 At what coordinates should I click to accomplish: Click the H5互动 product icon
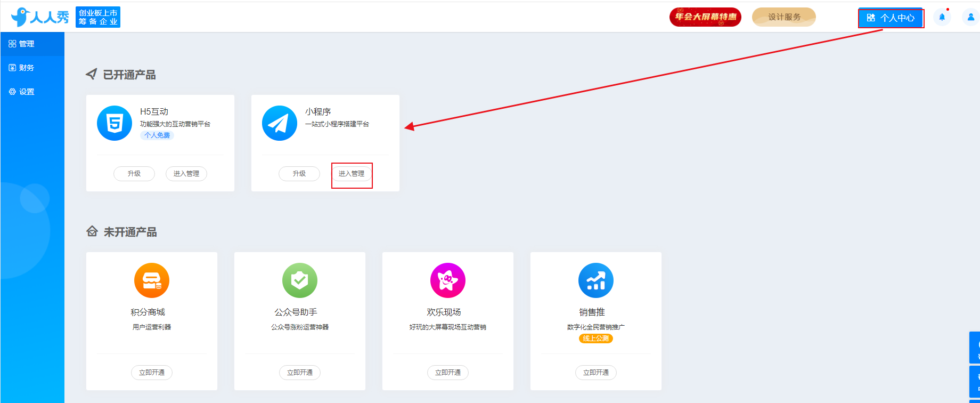pyautogui.click(x=115, y=123)
